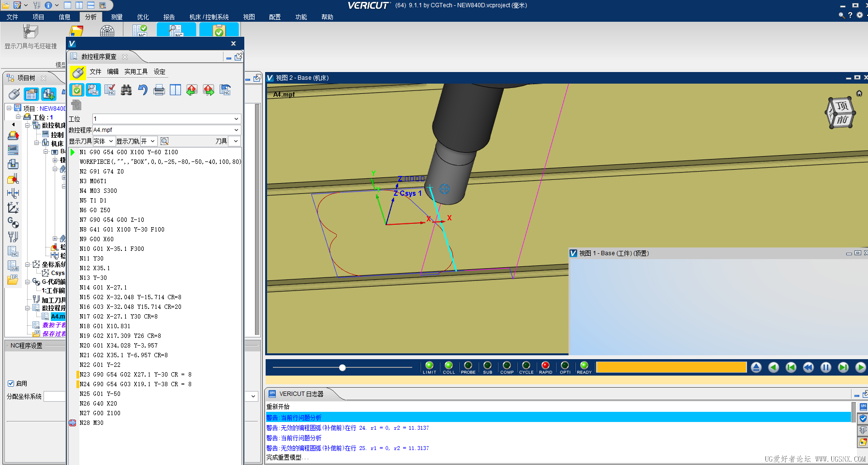Click the reset model triangle button
868x465 pixels.
pos(756,367)
